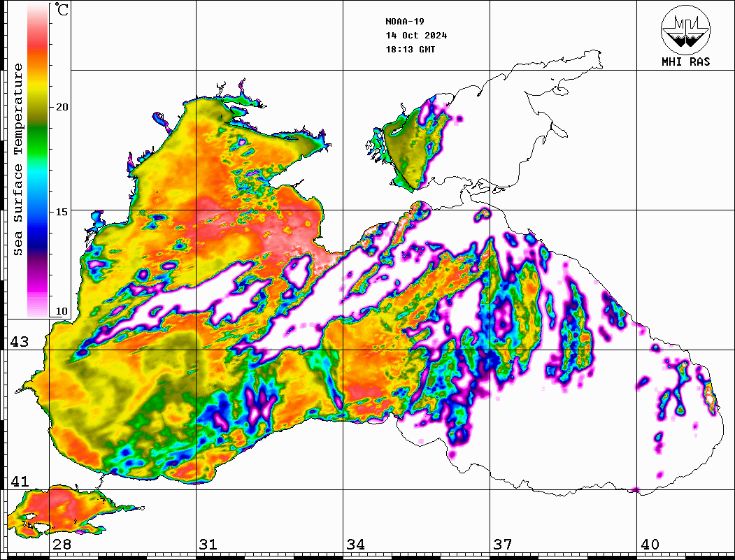Click the '15' value on temperature scale
This screenshot has width=735, height=560.
[x=62, y=212]
